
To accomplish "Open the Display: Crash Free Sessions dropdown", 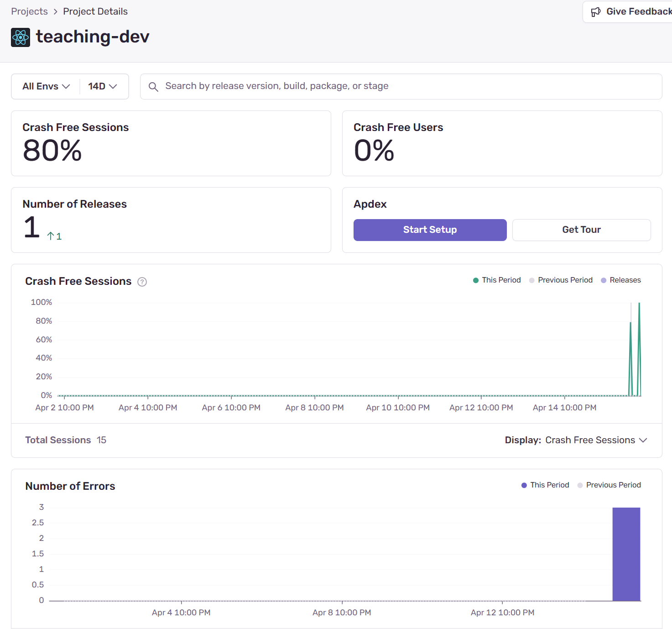I will [595, 440].
